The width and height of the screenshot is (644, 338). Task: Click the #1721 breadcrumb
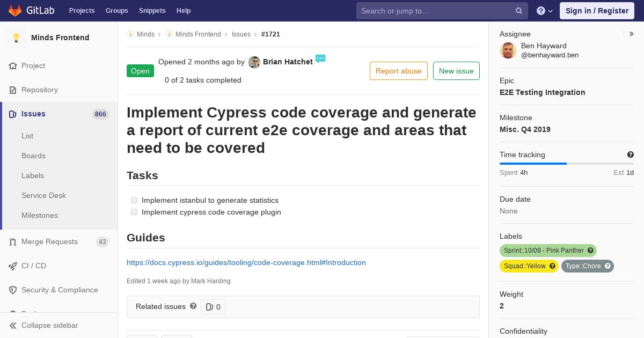click(270, 34)
